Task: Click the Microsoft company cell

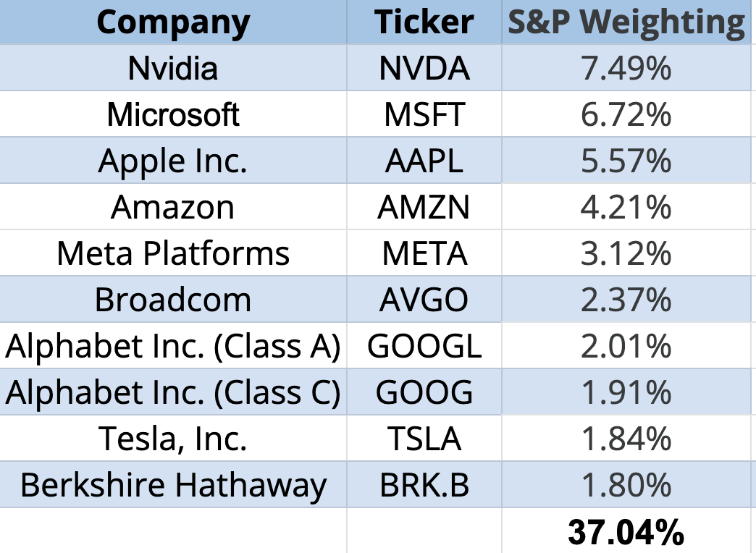Action: [x=173, y=114]
